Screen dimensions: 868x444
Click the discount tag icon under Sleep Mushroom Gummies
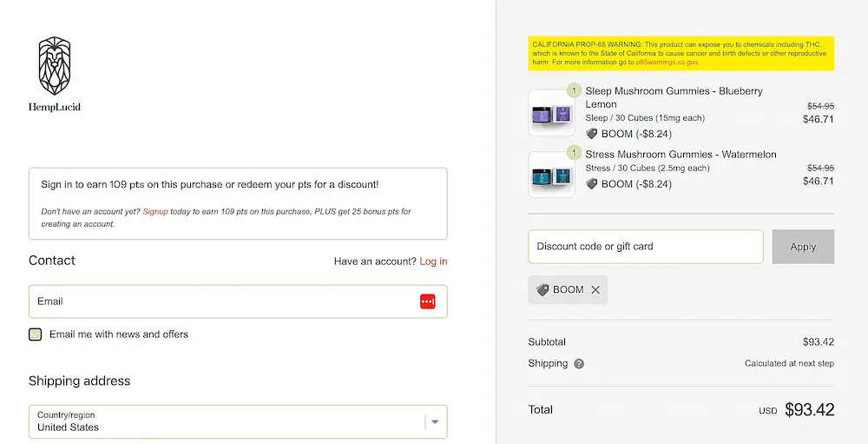(x=592, y=134)
